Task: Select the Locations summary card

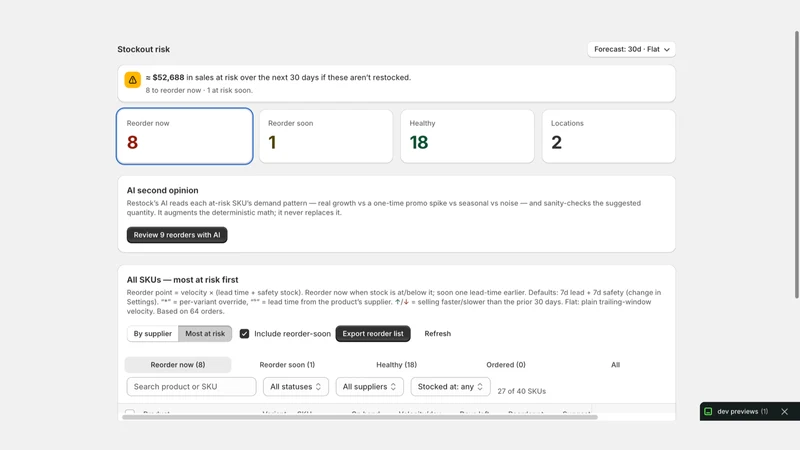Action: point(608,136)
